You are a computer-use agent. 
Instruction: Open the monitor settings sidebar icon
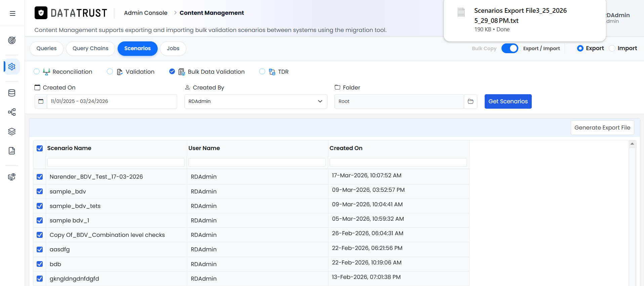(x=12, y=177)
